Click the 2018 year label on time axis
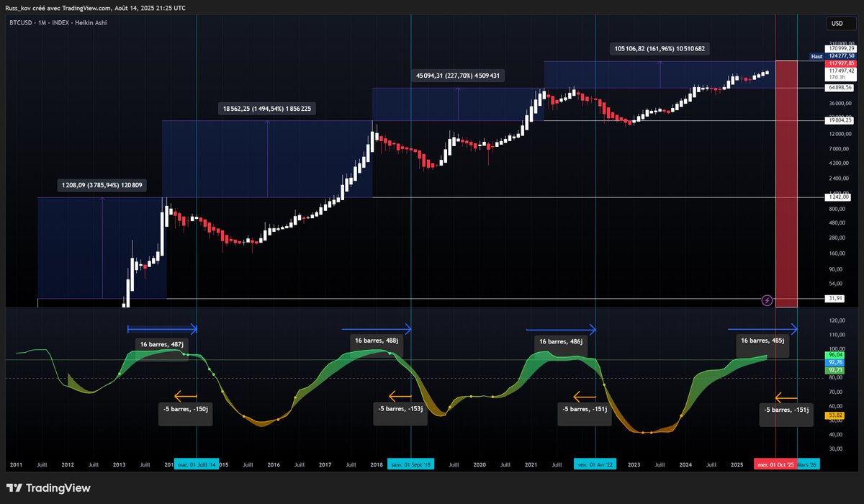The height and width of the screenshot is (504, 864). (x=377, y=465)
